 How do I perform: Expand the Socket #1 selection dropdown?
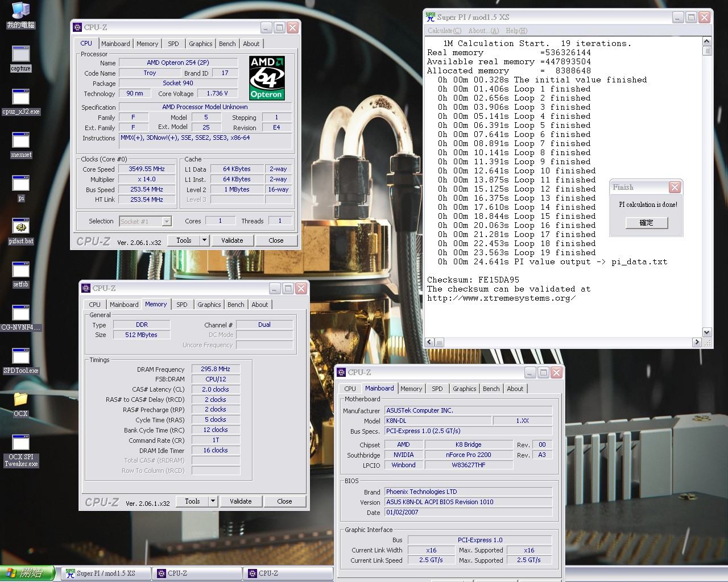pos(167,222)
